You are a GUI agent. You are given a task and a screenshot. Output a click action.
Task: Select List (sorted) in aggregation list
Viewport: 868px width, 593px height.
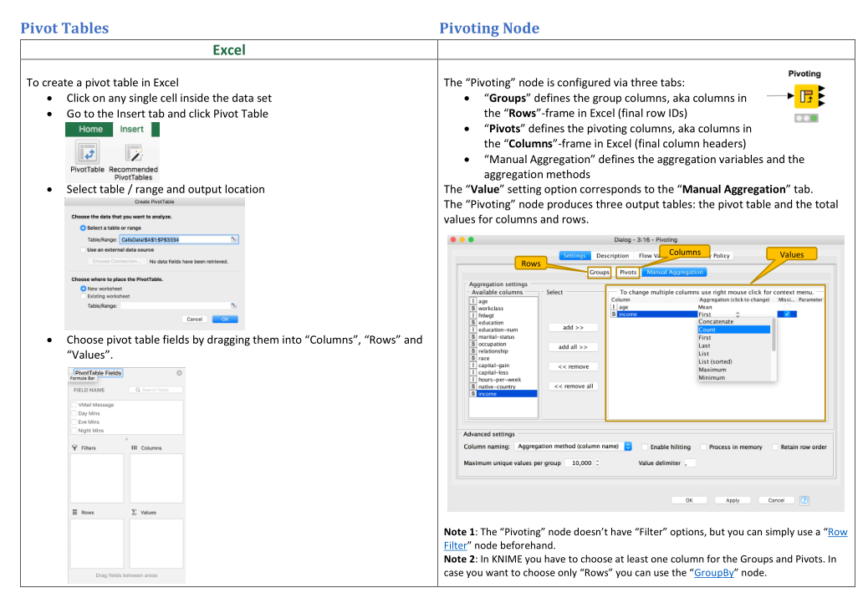coord(734,361)
